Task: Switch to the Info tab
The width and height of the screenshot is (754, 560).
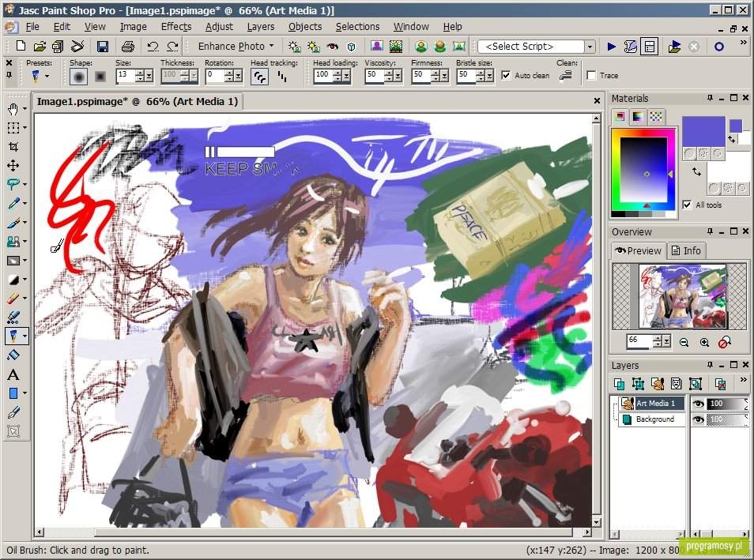Action: [686, 250]
